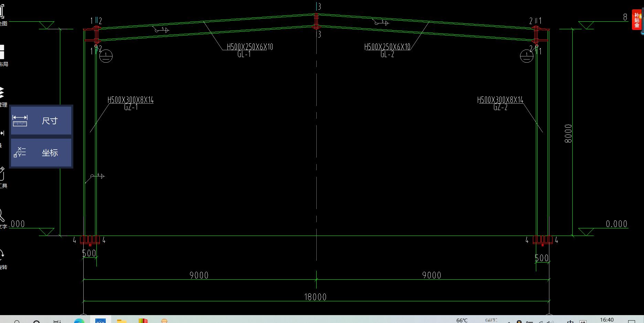The image size is (644, 323).
Task: Click the red 补贴金 badge
Action: click(x=637, y=20)
